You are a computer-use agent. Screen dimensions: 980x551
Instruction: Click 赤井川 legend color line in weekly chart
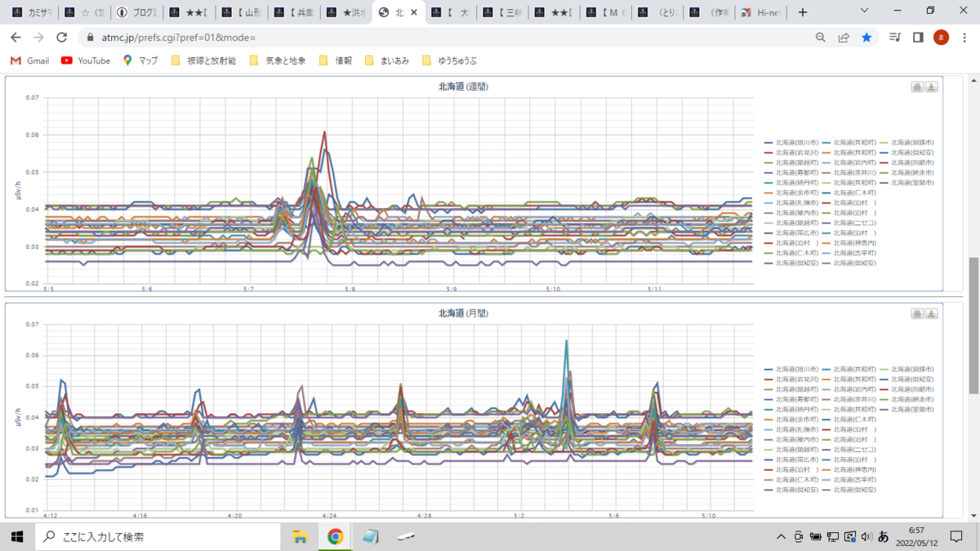(826, 173)
